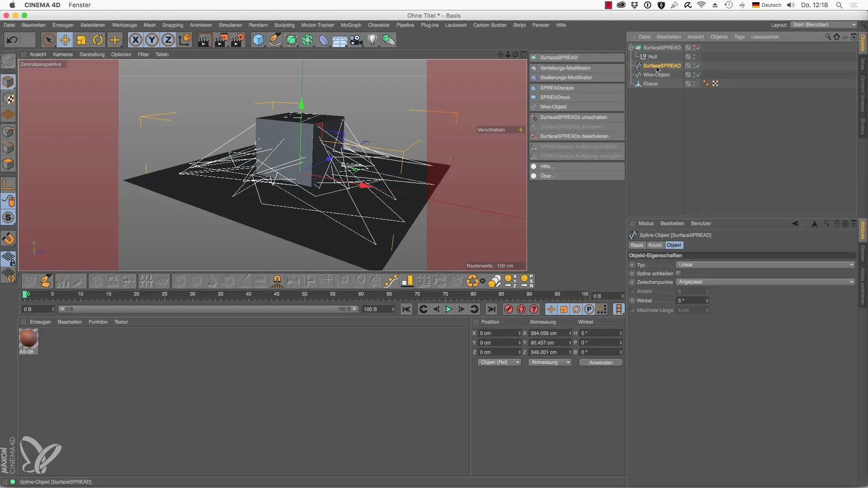The height and width of the screenshot is (488, 868).
Task: Open Kameras viewport menu
Action: tap(63, 54)
